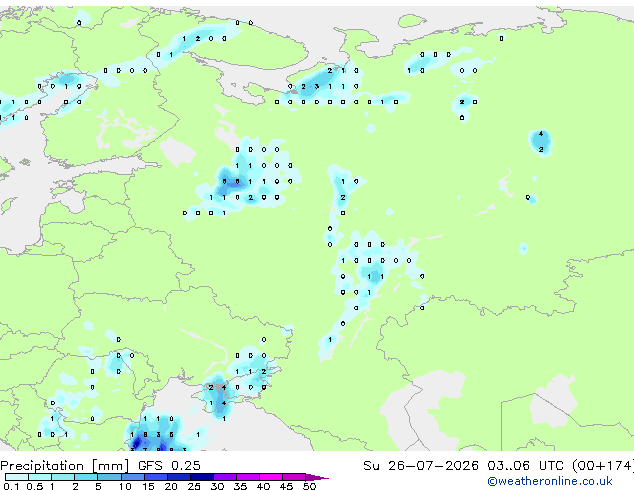634x490 pixels.
Task: Click the 0.1–0.5 mm legend color swatch
Action: pyautogui.click(x=17, y=477)
